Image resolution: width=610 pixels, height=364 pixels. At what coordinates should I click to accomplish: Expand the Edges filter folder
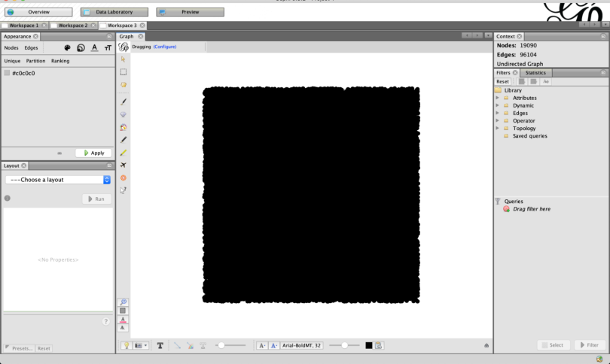[498, 113]
